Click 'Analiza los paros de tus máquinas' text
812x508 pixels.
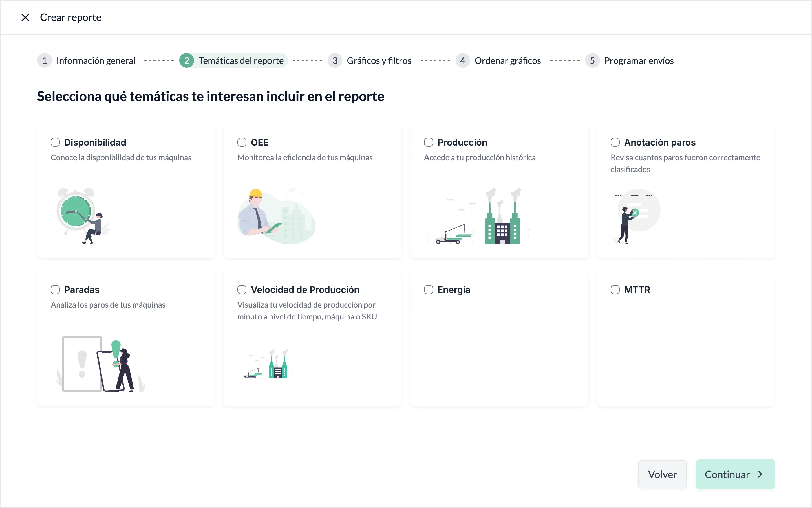pyautogui.click(x=108, y=305)
